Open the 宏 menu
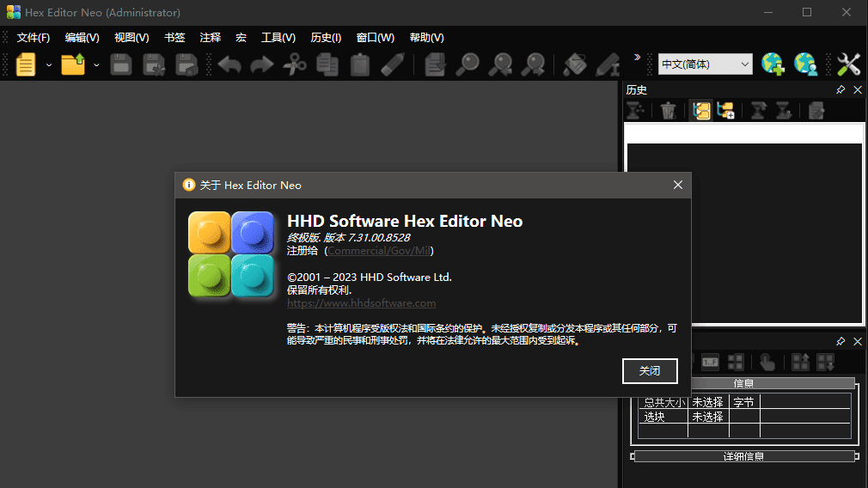 click(241, 38)
